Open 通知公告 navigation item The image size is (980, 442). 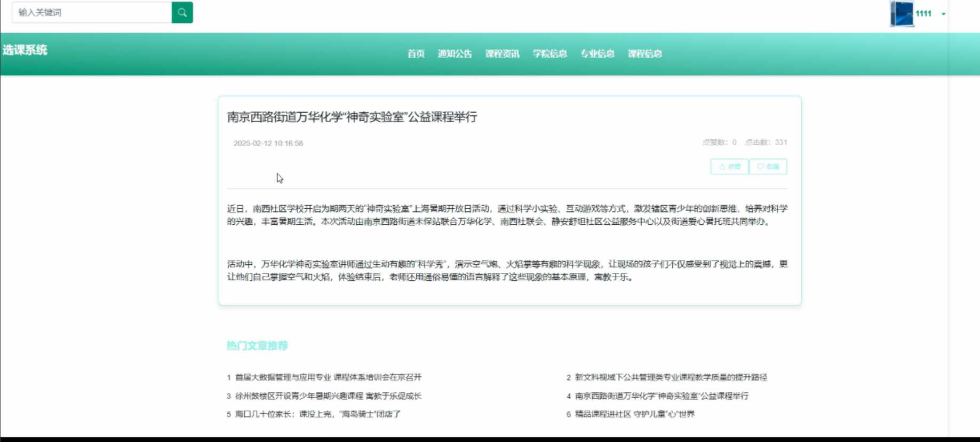455,54
